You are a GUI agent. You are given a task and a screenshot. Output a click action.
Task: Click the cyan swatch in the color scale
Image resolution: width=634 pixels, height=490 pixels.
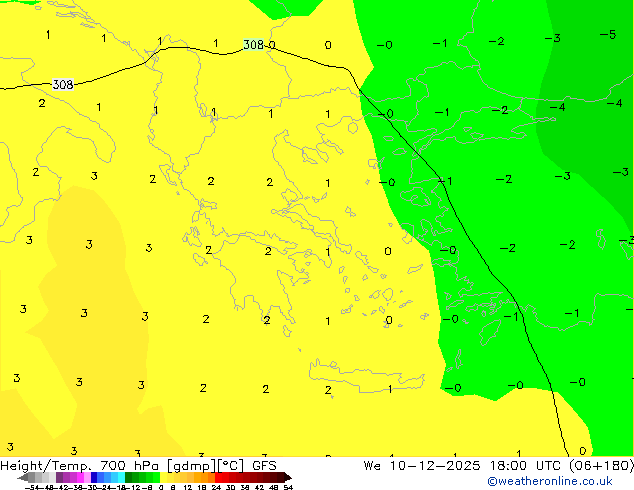(121, 477)
